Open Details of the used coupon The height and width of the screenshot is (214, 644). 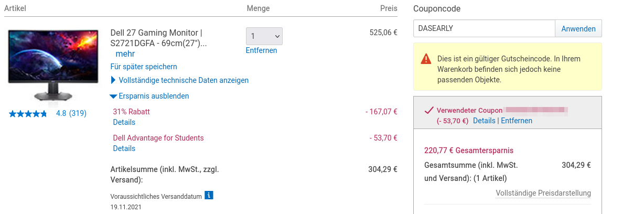pos(484,121)
